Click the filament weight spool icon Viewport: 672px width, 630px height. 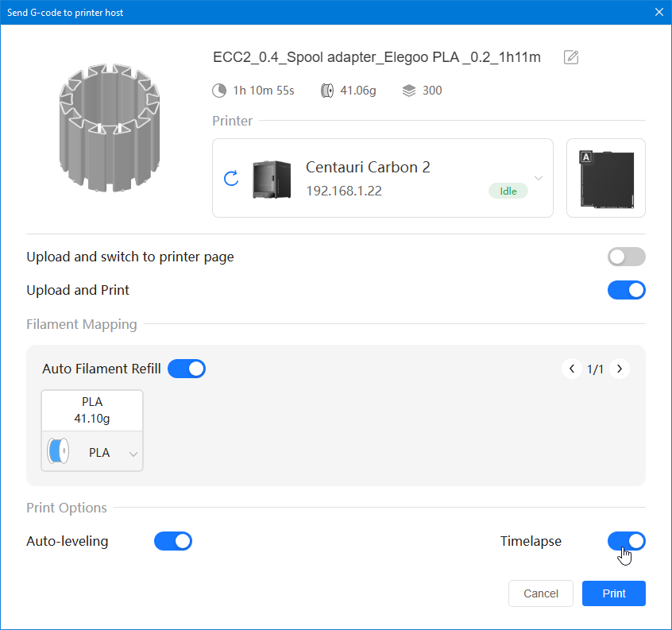pos(327,91)
